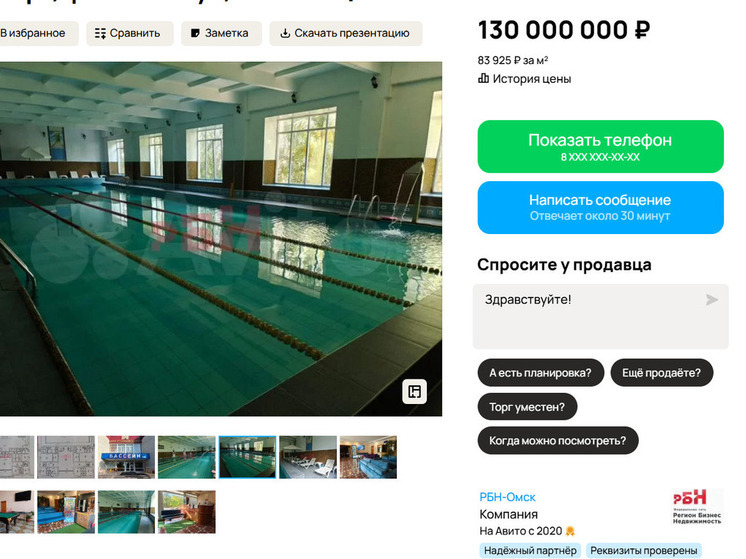Select the 'Торг уместен?' quick question
Viewport: 746px width, 559px height.
[x=527, y=407]
